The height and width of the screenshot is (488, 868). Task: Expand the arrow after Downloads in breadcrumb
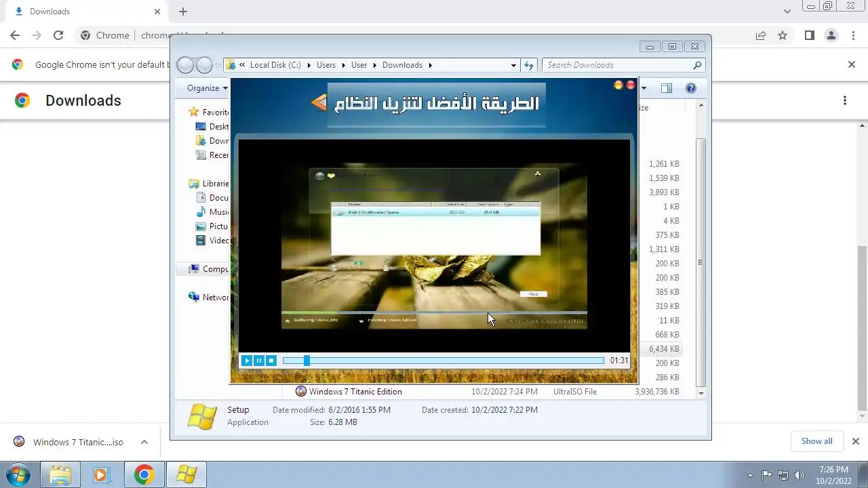point(431,65)
